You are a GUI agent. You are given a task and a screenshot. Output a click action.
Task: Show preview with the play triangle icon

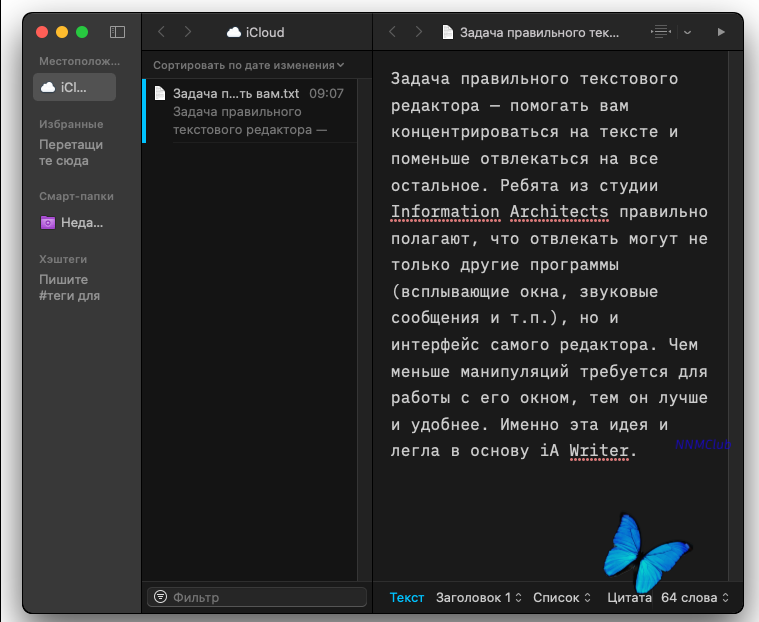coord(721,32)
